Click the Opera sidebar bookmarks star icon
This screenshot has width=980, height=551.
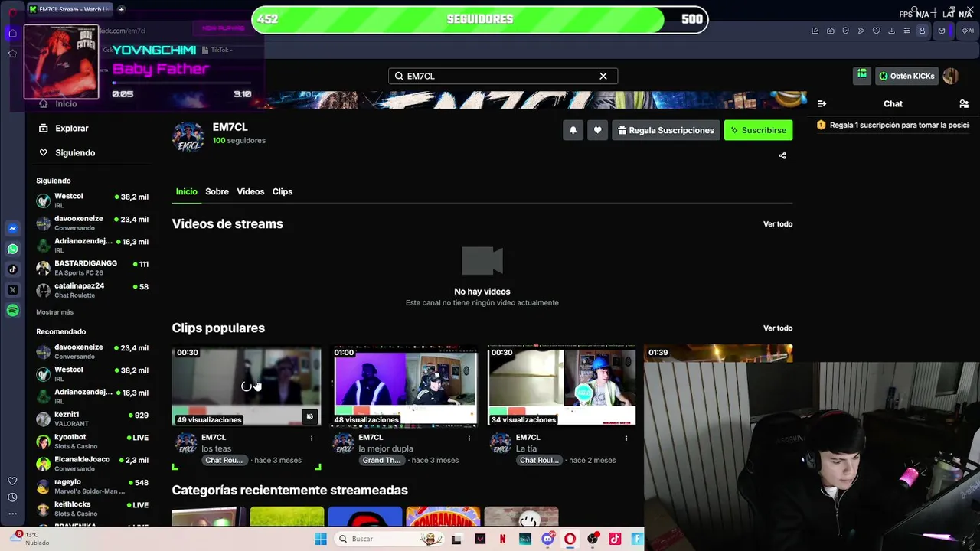pyautogui.click(x=12, y=54)
